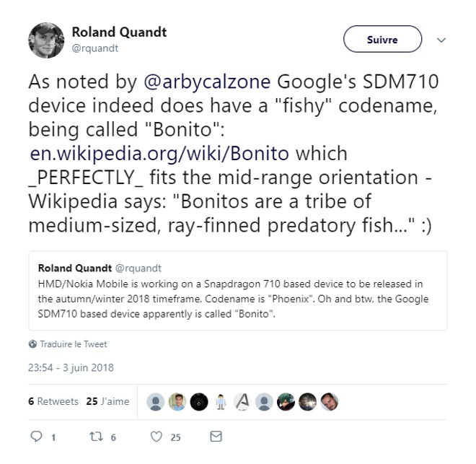Click the reply speech bubble icon
The image size is (476, 464).
[36, 437]
